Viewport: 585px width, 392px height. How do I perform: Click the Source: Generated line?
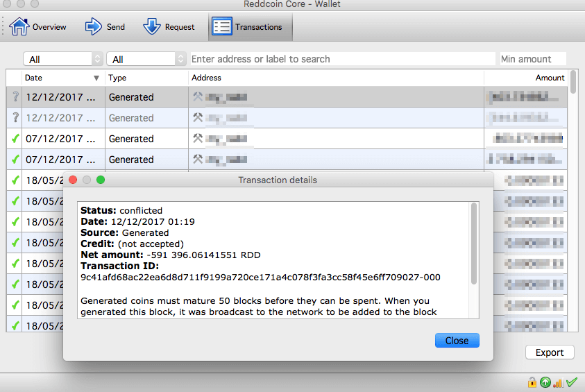pos(125,232)
